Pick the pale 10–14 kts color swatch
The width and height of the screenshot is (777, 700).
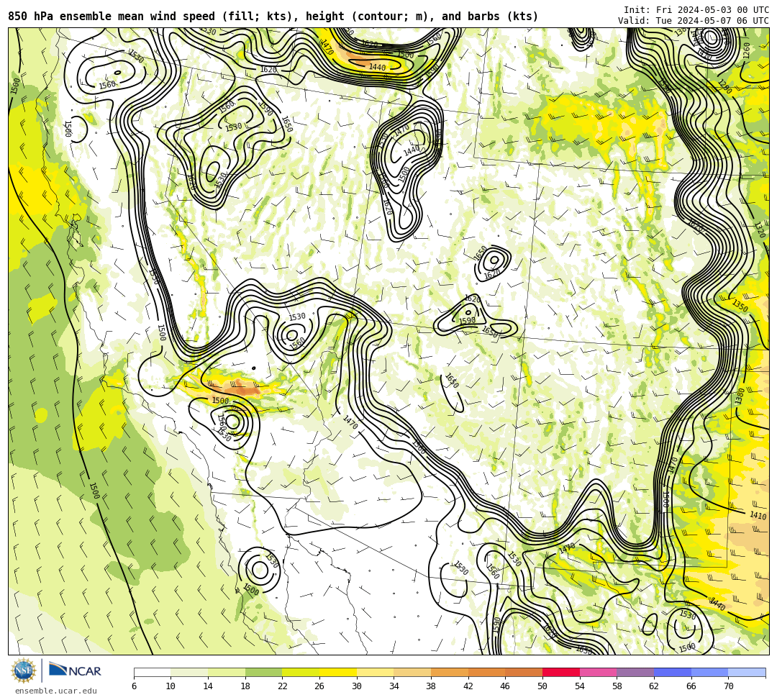click(x=189, y=673)
